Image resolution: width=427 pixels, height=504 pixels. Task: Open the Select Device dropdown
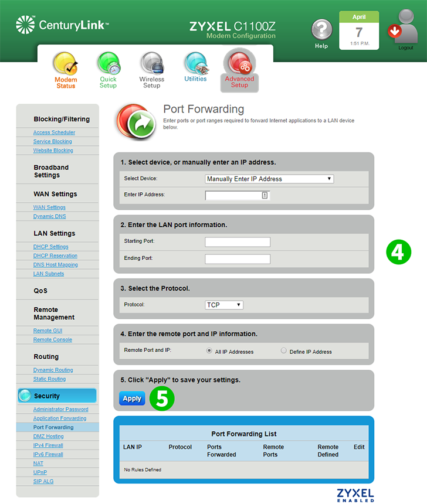click(x=269, y=179)
